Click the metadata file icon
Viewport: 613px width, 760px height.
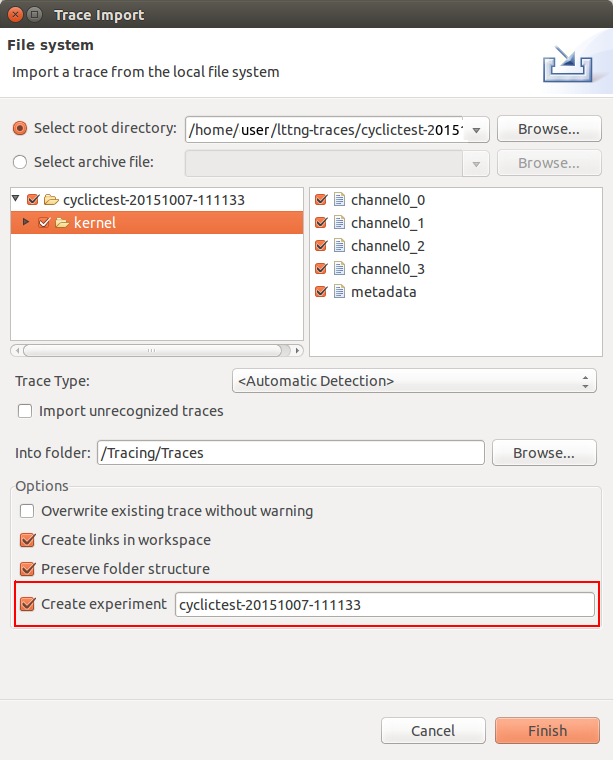(338, 292)
